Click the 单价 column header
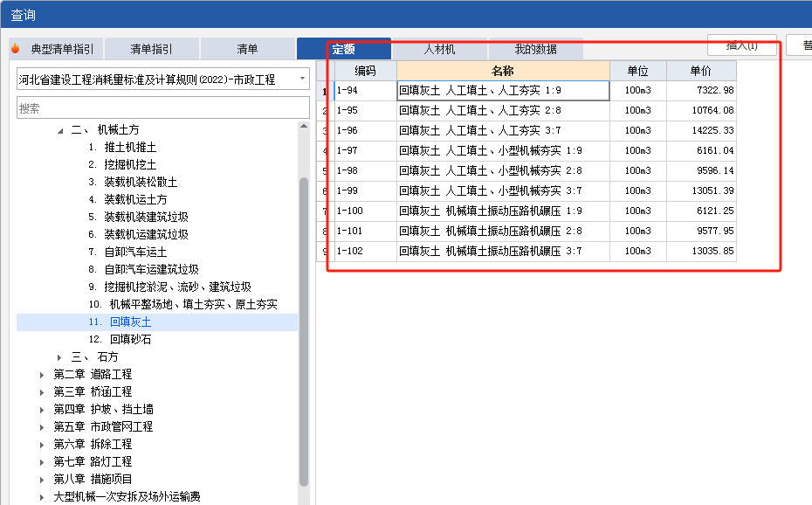 [701, 71]
